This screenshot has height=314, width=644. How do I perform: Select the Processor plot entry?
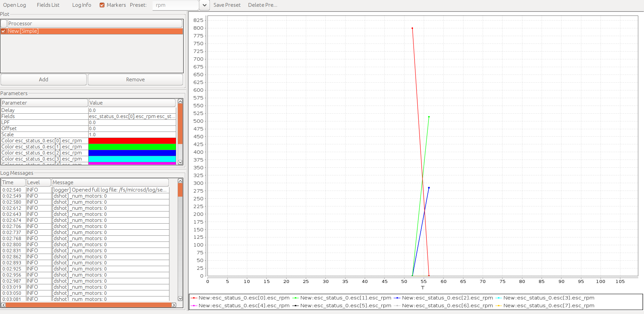pos(94,23)
